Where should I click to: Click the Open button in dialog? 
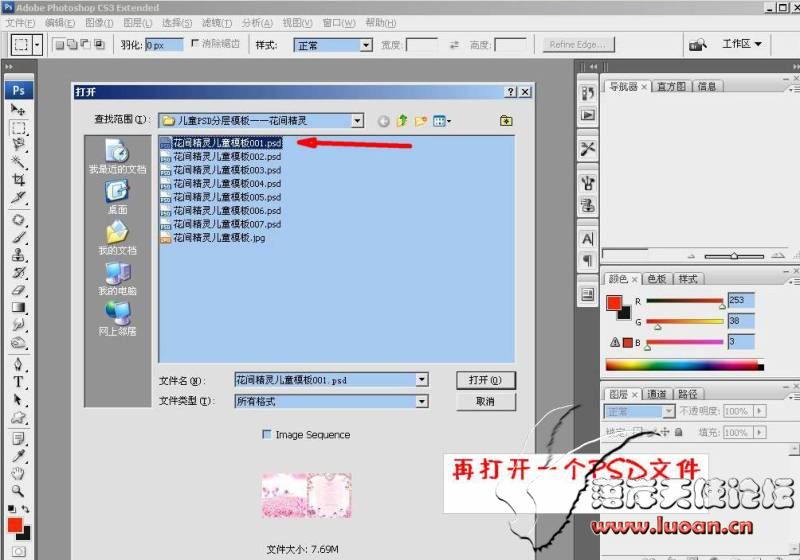pyautogui.click(x=485, y=380)
